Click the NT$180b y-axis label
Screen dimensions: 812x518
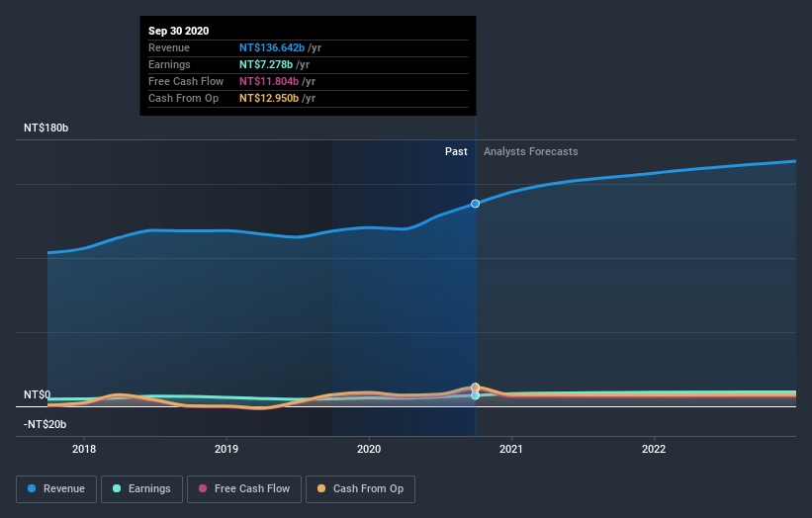pyautogui.click(x=46, y=128)
